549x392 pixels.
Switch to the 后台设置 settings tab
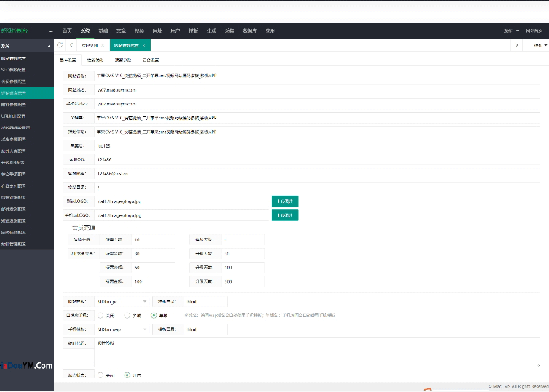(x=151, y=60)
